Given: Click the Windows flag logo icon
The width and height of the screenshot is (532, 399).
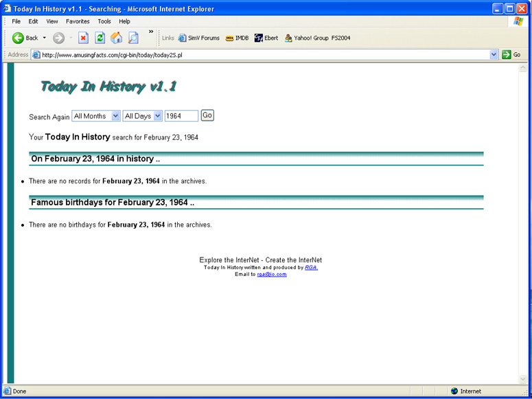Looking at the screenshot, I should 518,21.
